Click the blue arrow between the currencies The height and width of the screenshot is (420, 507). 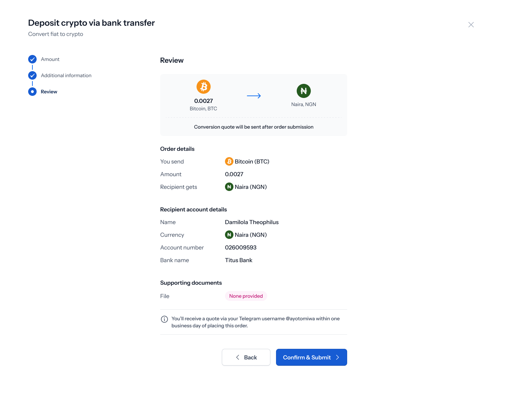(254, 96)
